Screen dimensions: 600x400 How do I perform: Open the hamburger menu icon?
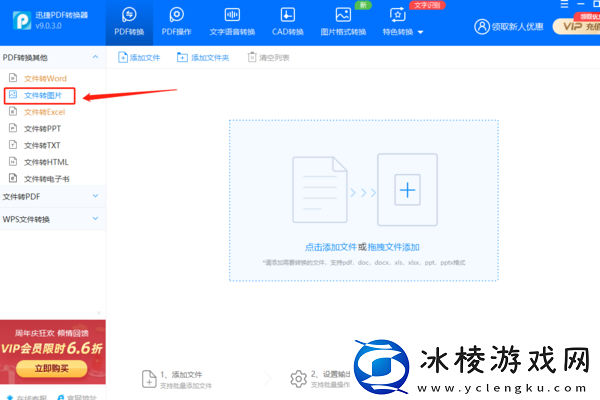click(564, 4)
